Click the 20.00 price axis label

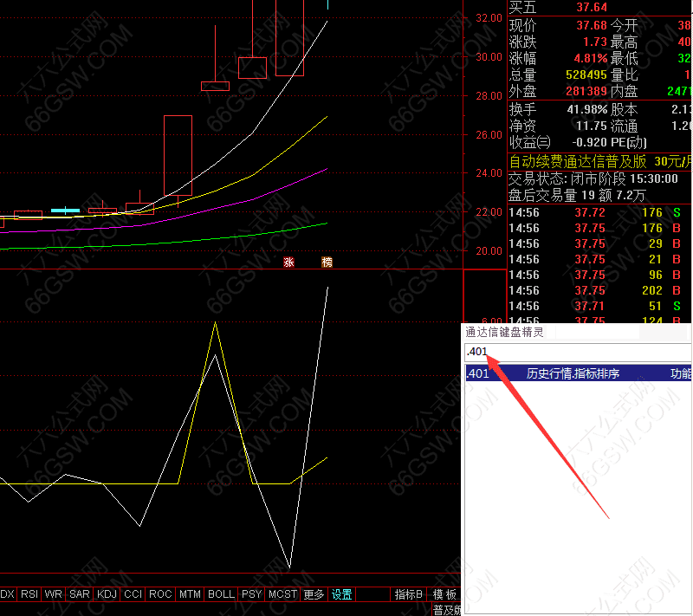[x=489, y=251]
